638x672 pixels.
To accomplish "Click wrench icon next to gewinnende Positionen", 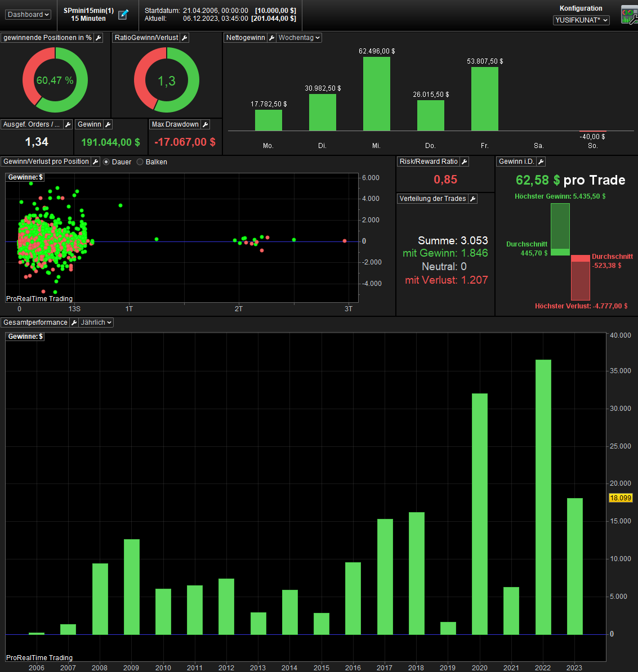I will coord(98,38).
